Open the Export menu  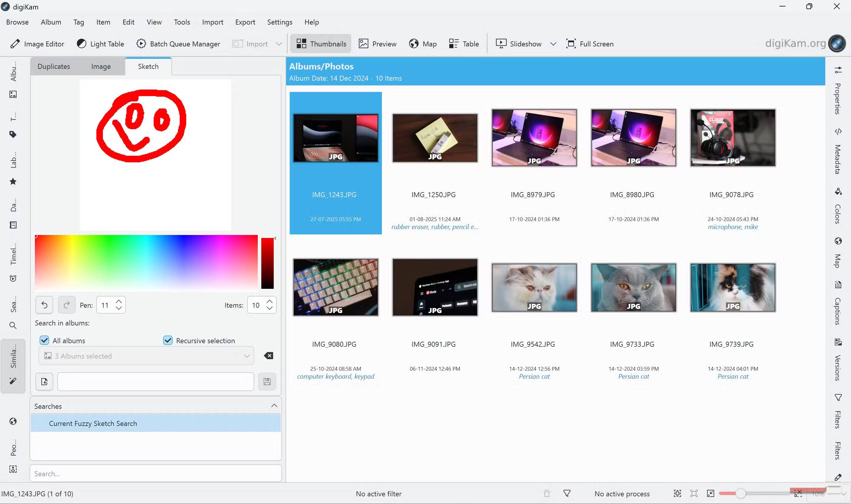(x=245, y=22)
